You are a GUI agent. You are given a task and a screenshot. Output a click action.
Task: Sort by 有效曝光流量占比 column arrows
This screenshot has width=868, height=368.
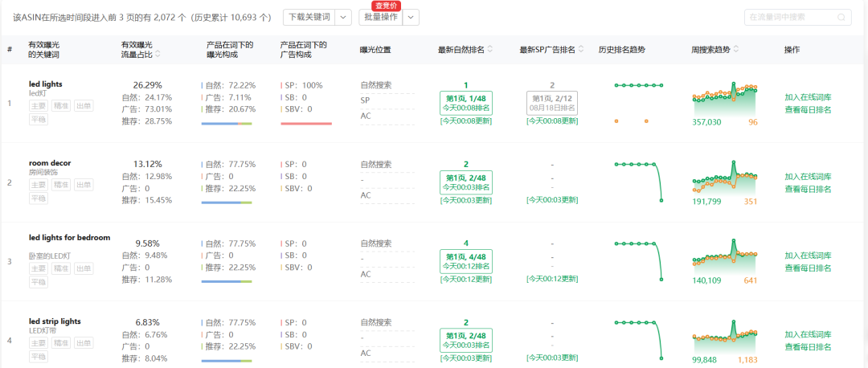pos(158,54)
